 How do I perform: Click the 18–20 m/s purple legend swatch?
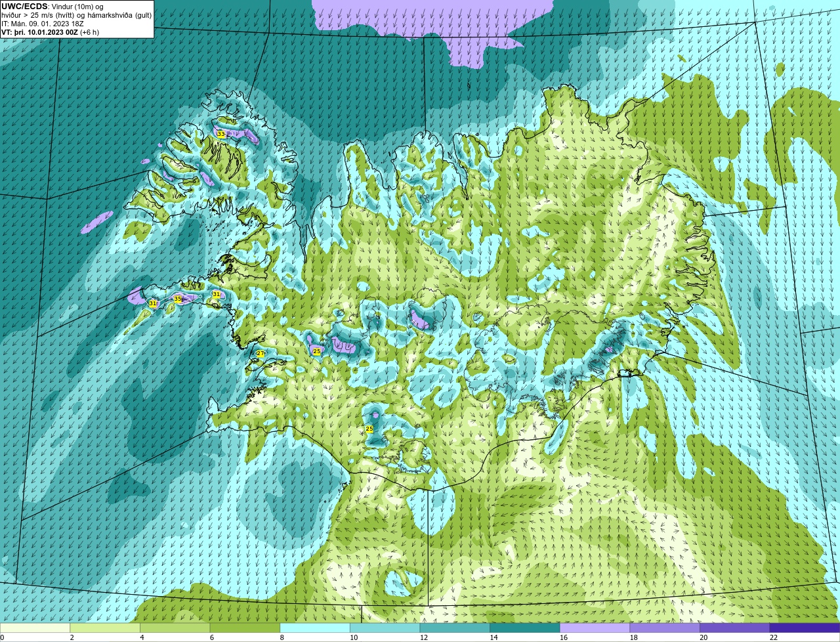[665, 628]
